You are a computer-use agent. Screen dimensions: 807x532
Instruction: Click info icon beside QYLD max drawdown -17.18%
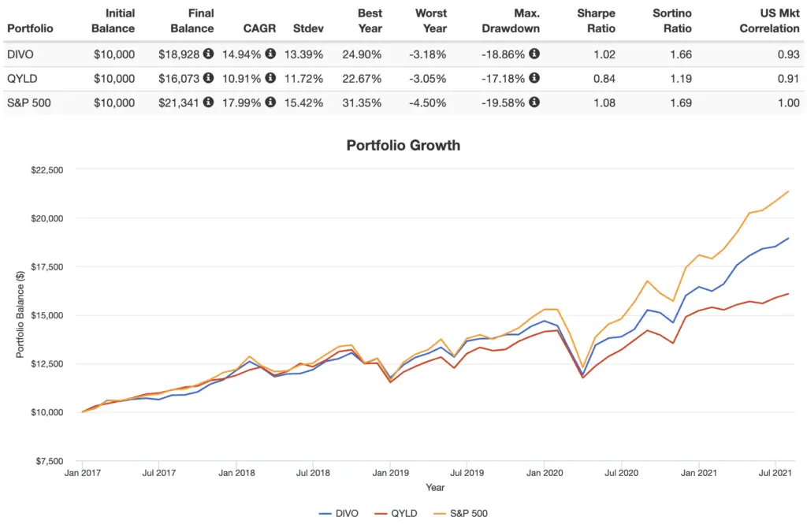point(534,78)
